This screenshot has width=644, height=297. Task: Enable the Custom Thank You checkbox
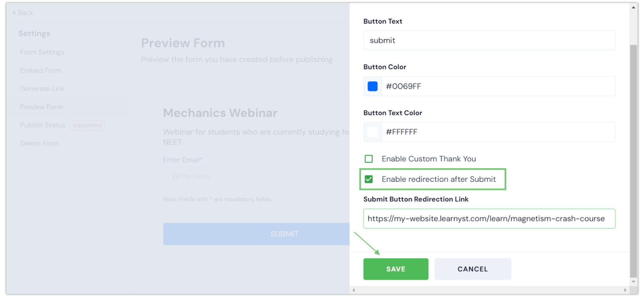coord(368,159)
